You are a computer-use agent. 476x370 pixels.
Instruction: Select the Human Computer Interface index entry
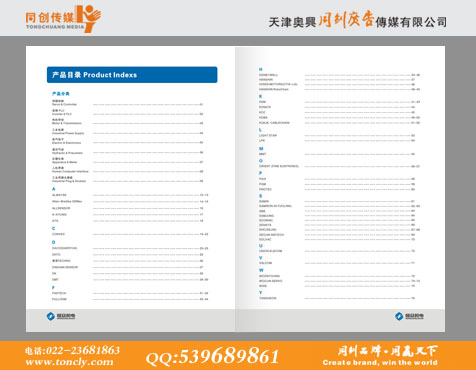click(70, 171)
